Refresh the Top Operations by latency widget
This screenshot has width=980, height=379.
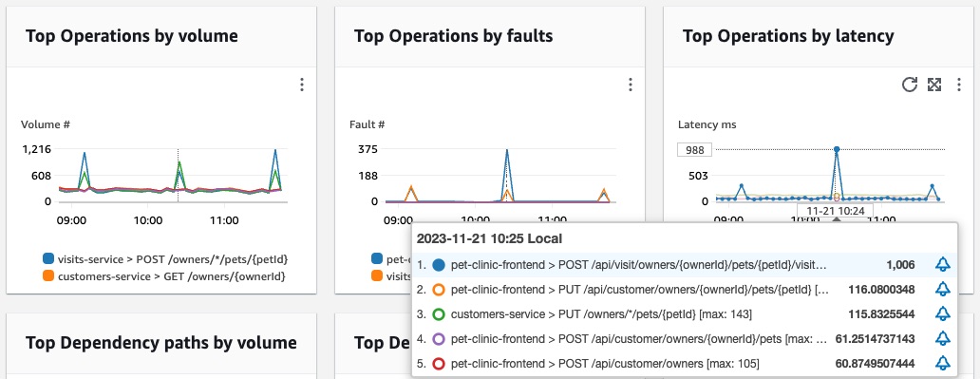click(910, 85)
